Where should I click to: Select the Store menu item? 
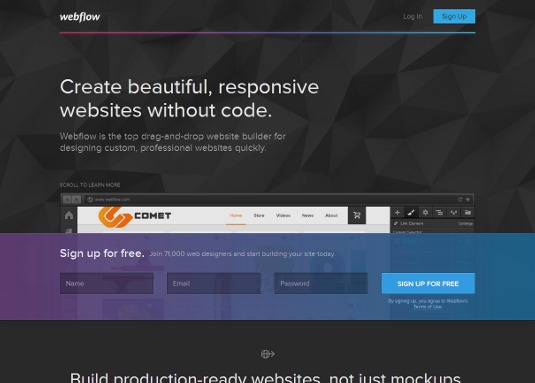[259, 216]
